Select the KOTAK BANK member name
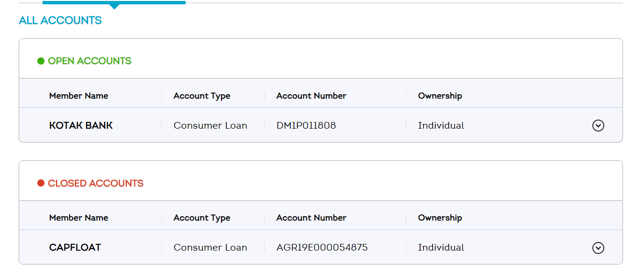 click(x=81, y=126)
